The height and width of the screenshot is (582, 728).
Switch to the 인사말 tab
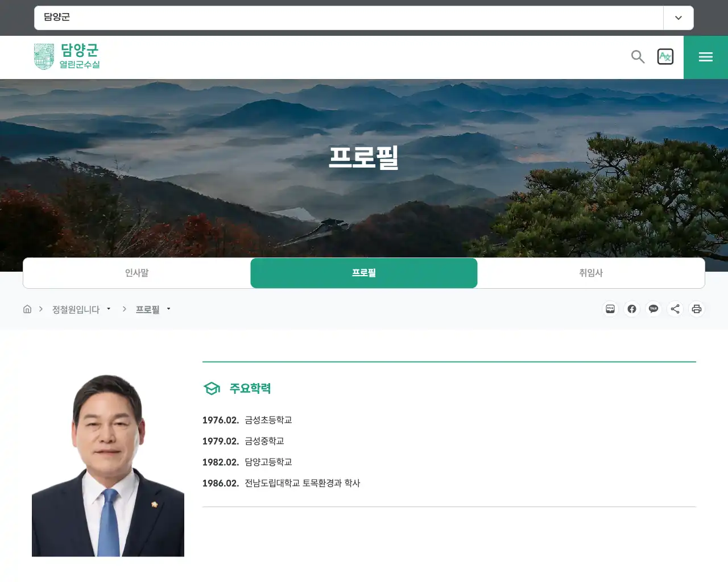pos(136,273)
